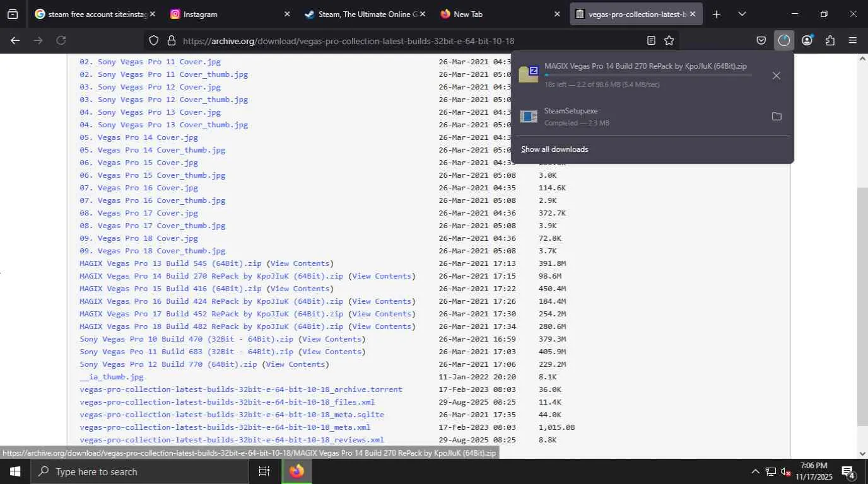View Contents of MAGIX Vegas Pro 16 Build 424
The image size is (868, 484).
tap(382, 301)
